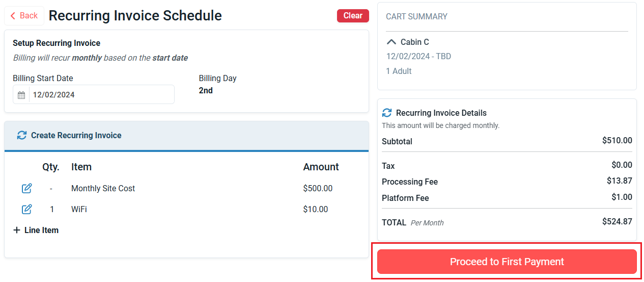The width and height of the screenshot is (644, 282).
Task: Open calendar icon for Billing Start Date
Action: (x=21, y=95)
